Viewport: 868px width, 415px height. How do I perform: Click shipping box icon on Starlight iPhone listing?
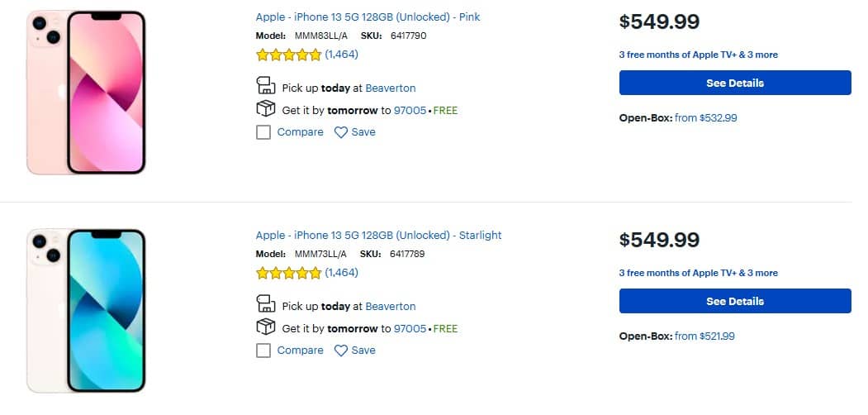click(265, 327)
